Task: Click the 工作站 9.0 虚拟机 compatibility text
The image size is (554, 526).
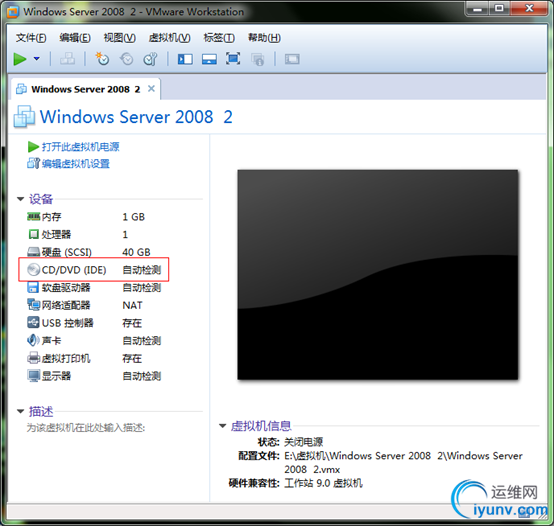Action: pos(323,483)
